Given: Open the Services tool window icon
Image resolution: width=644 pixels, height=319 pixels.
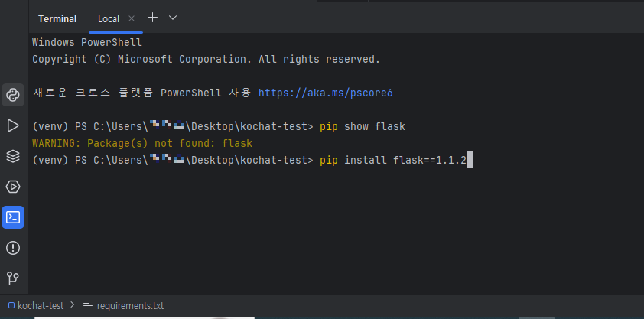Looking at the screenshot, I should (13, 187).
